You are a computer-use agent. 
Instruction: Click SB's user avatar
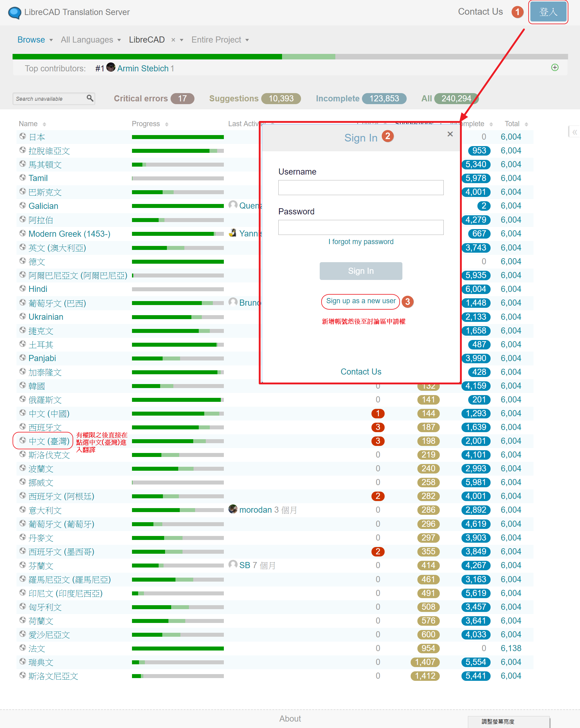pyautogui.click(x=233, y=564)
